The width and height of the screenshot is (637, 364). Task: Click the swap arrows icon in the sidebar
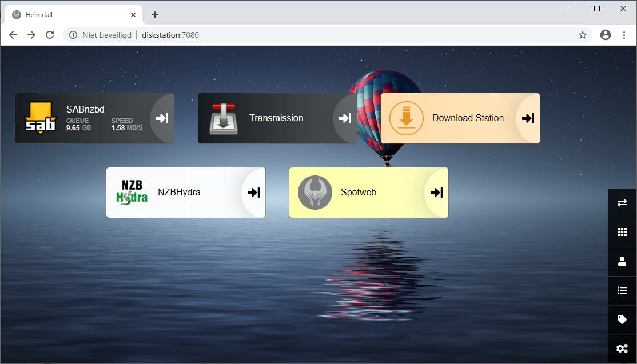[x=622, y=203]
